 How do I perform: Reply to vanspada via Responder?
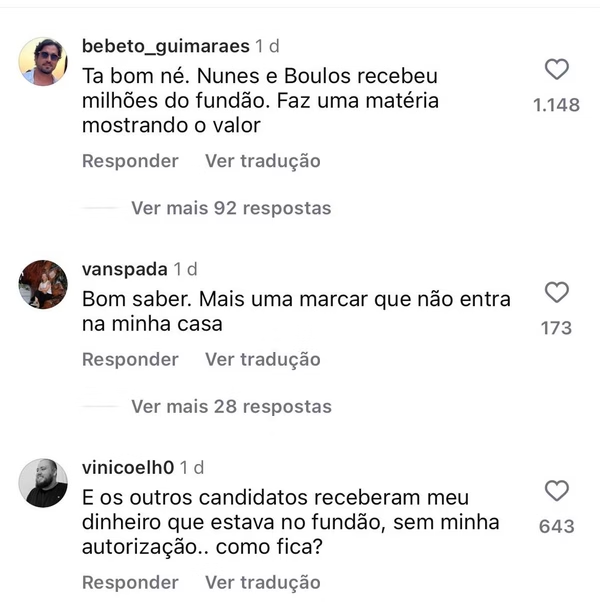(x=130, y=359)
